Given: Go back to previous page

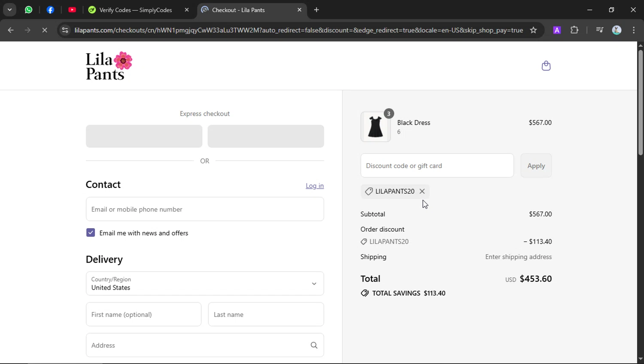Looking at the screenshot, I should (x=11, y=30).
